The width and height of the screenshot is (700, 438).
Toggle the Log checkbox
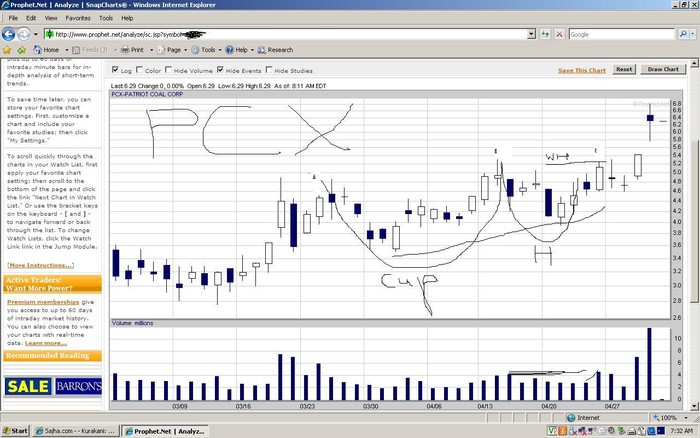click(114, 71)
